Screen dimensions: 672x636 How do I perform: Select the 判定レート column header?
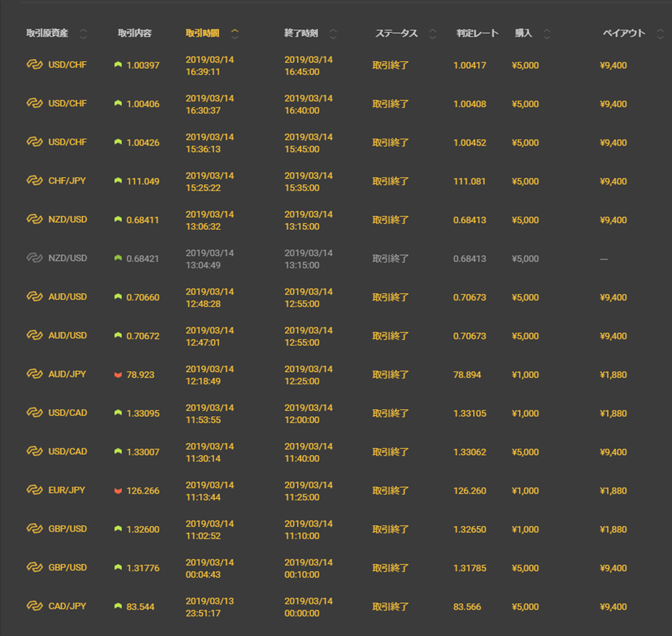tap(477, 33)
